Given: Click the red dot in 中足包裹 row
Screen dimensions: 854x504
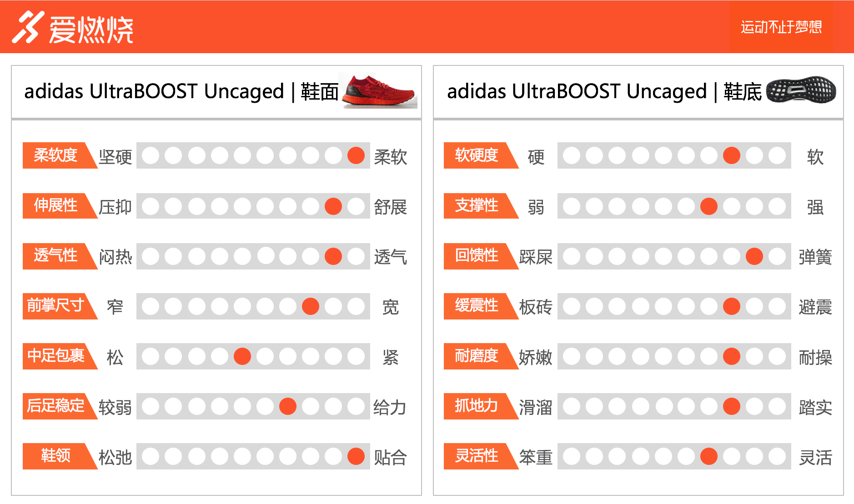Looking at the screenshot, I should click(x=242, y=356).
